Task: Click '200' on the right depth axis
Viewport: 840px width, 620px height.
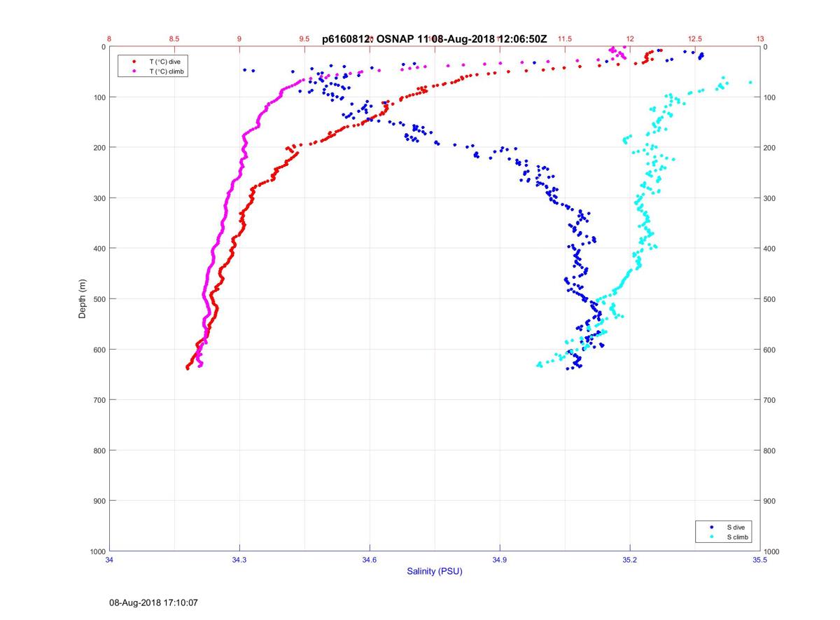Action: (x=770, y=148)
